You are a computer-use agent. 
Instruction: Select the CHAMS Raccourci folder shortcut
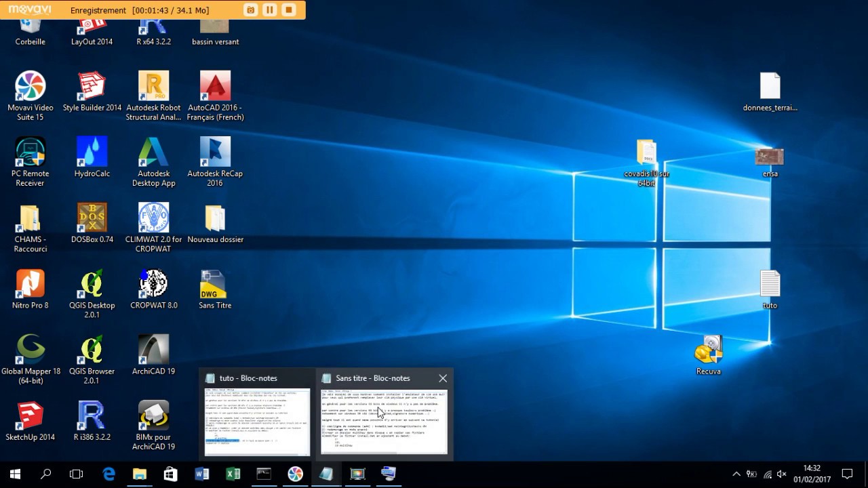[31, 228]
